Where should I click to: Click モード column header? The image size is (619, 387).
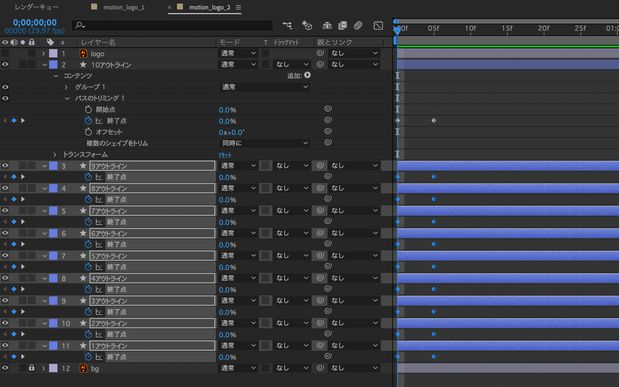point(229,42)
